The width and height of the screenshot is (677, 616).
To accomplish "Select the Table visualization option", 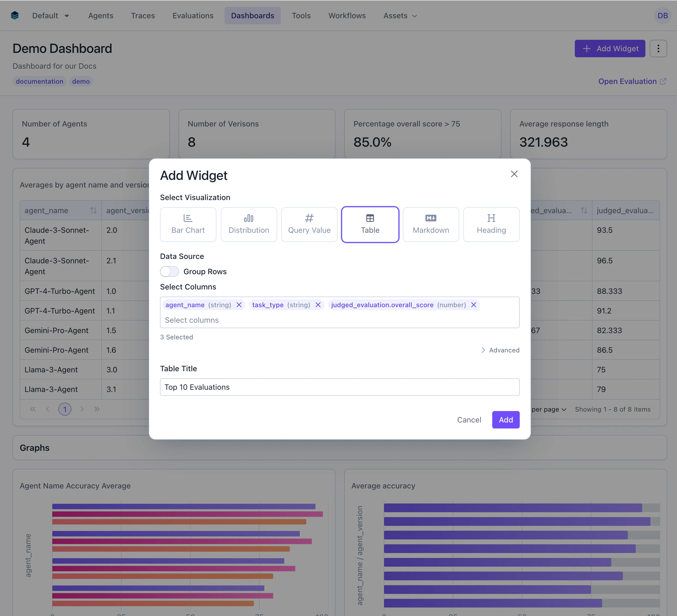I will pos(370,224).
